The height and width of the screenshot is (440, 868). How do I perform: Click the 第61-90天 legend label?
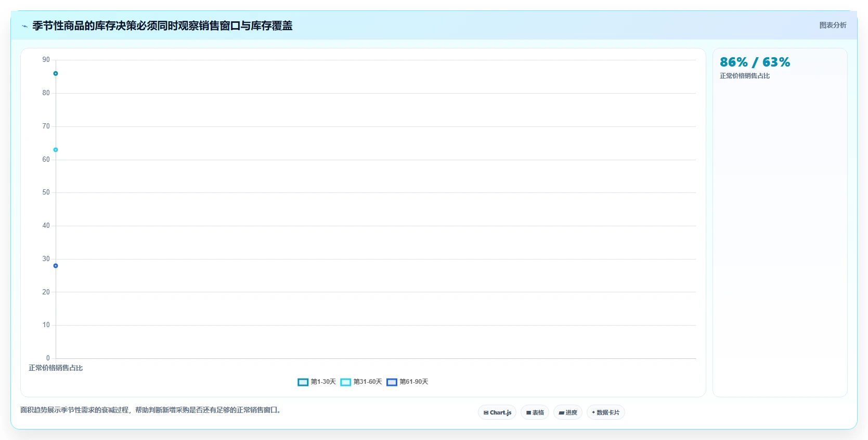point(414,382)
